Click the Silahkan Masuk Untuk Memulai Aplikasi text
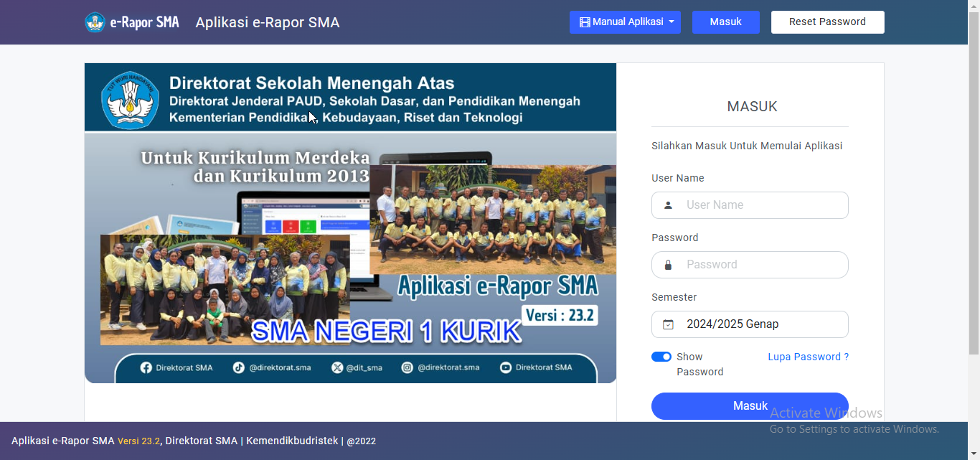The image size is (980, 460). click(x=747, y=146)
